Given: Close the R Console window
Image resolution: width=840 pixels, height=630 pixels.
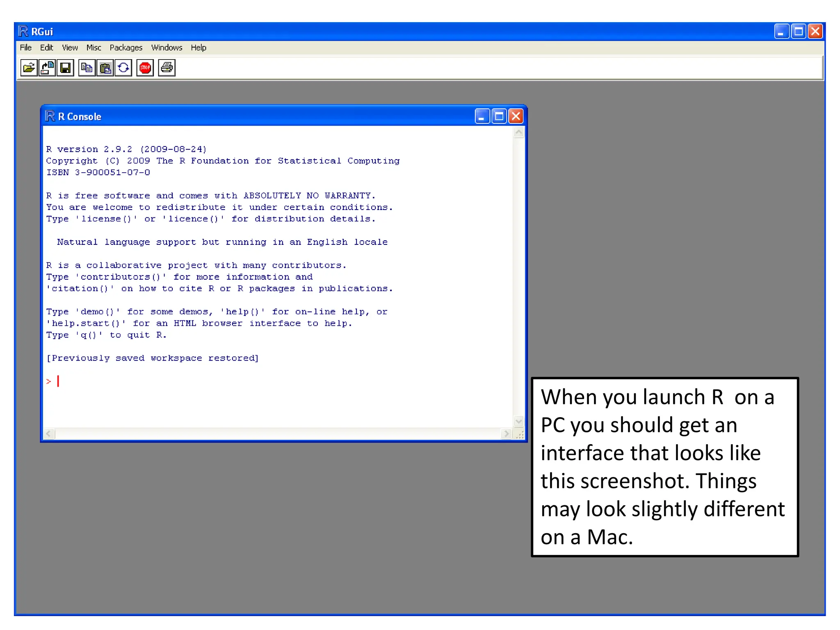Looking at the screenshot, I should 516,116.
